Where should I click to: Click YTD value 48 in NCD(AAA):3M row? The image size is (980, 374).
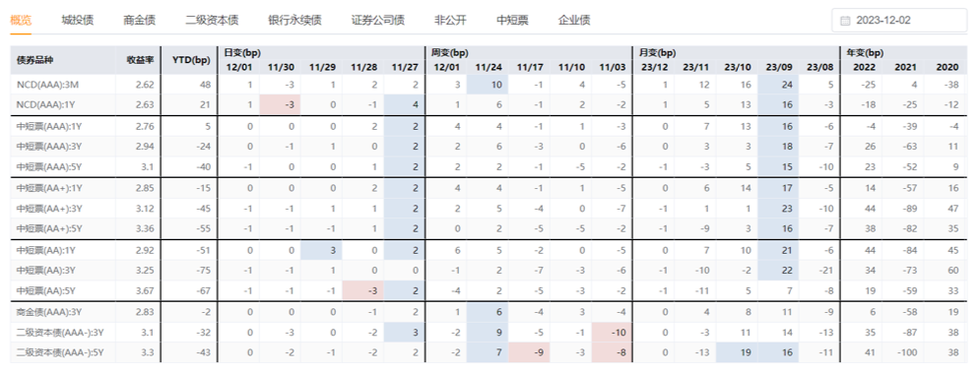(x=205, y=85)
